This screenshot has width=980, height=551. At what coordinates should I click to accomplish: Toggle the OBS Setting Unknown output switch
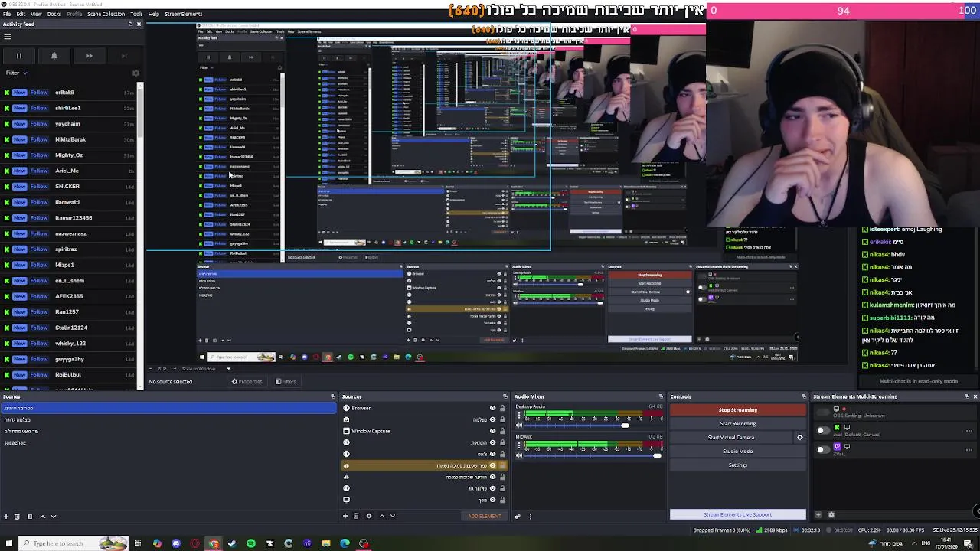click(x=822, y=412)
